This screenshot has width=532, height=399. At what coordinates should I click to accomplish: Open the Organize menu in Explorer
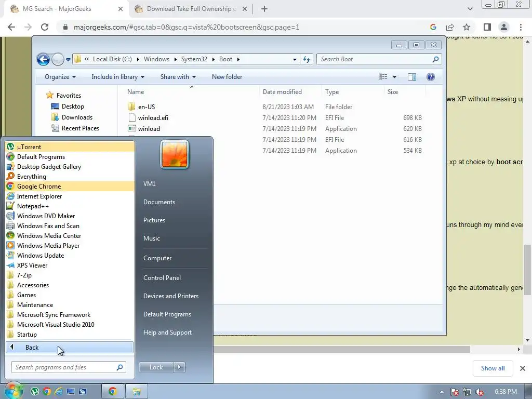click(x=60, y=77)
